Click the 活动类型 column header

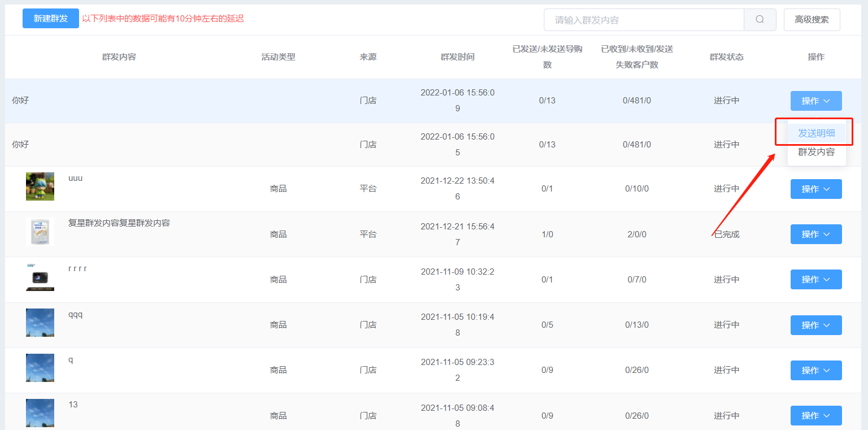(x=278, y=57)
